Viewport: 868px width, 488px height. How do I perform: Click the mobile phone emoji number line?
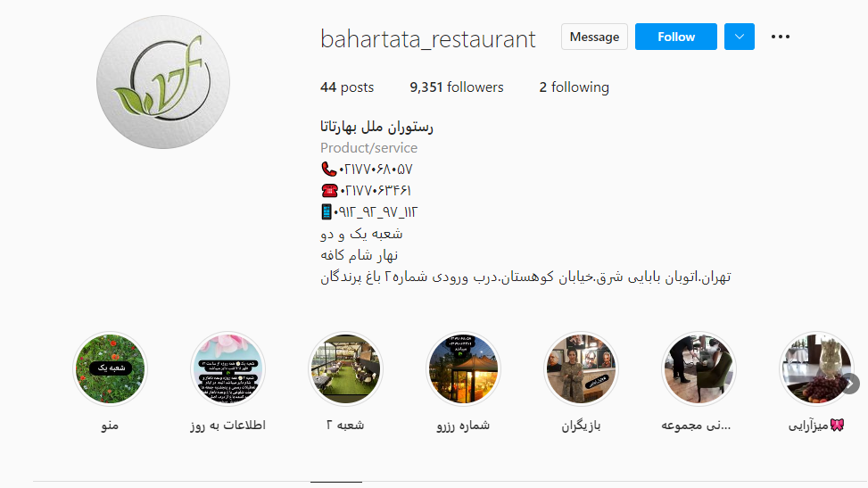tap(369, 212)
